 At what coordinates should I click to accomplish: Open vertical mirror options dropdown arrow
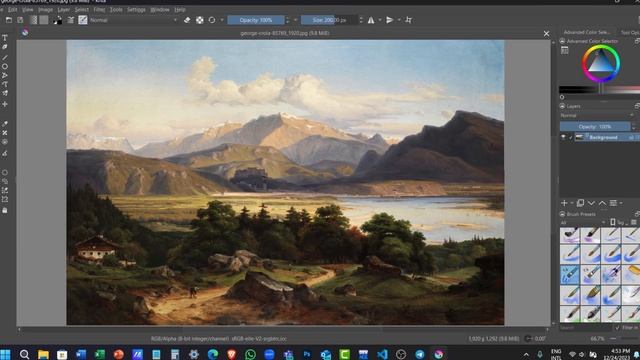click(x=399, y=20)
